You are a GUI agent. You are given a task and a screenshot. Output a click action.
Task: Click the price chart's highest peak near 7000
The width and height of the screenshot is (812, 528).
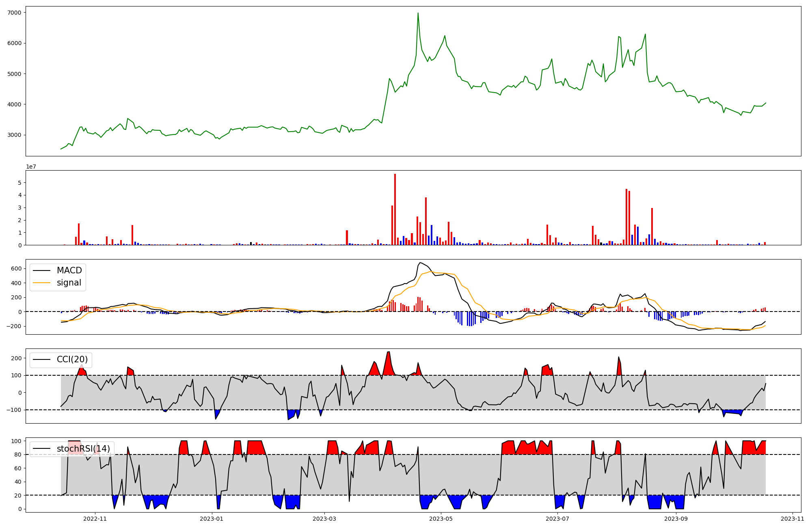pos(418,13)
